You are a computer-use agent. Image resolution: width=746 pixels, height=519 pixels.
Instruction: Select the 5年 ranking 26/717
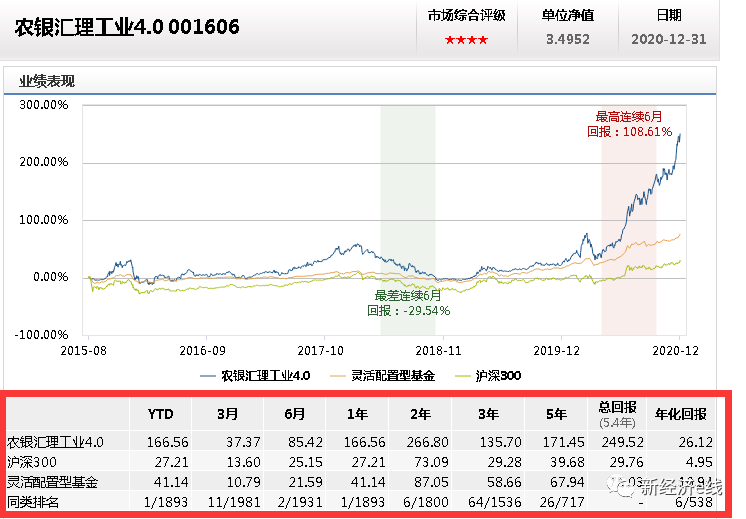pyautogui.click(x=562, y=502)
